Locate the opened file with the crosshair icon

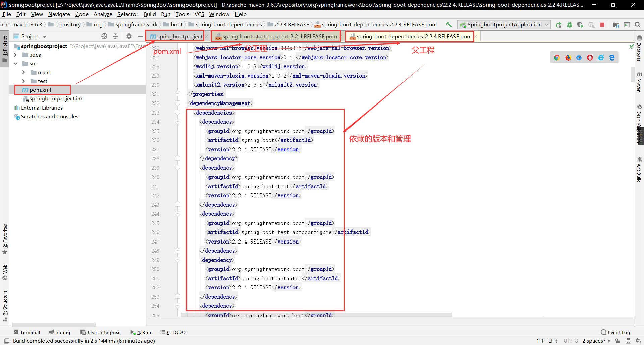coord(104,36)
